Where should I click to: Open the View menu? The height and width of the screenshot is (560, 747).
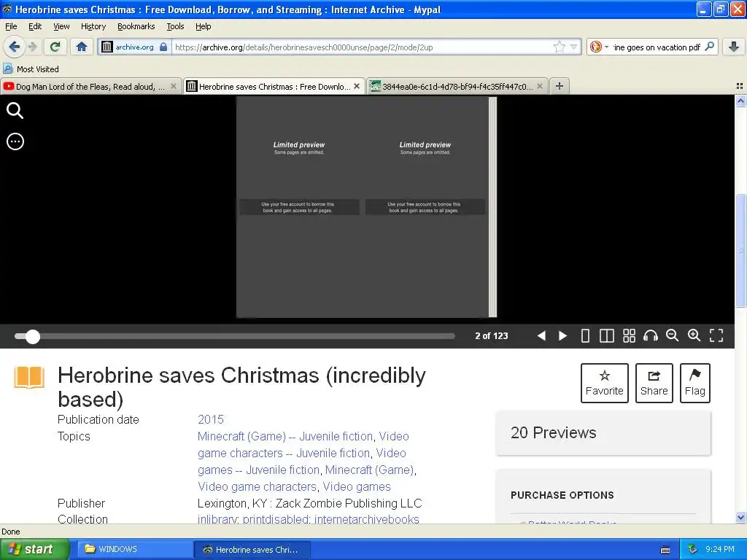click(x=61, y=26)
